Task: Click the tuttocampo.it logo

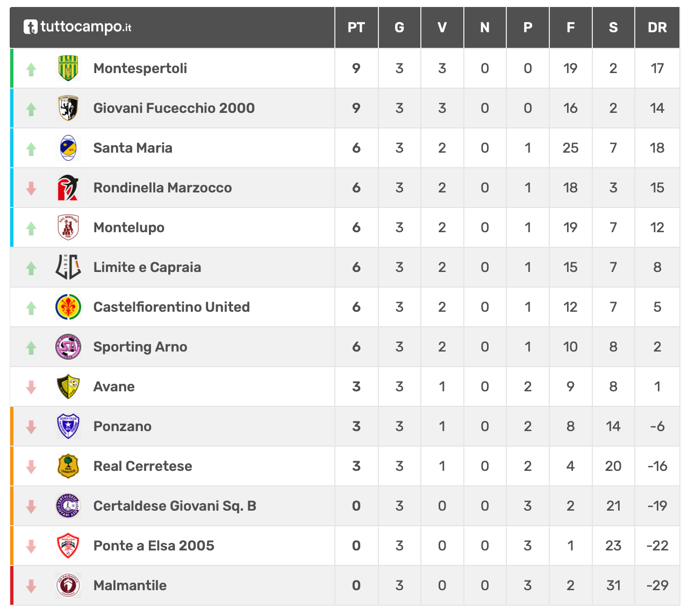Action: [77, 27]
